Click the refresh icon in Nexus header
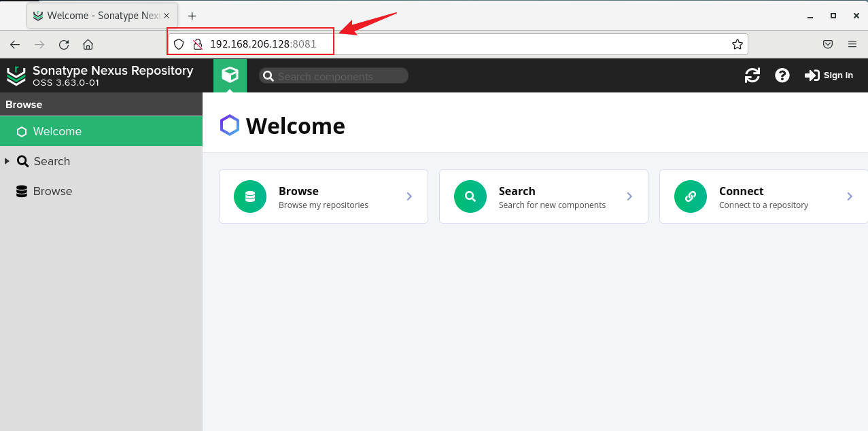Viewport: 868px width, 431px height. (752, 75)
